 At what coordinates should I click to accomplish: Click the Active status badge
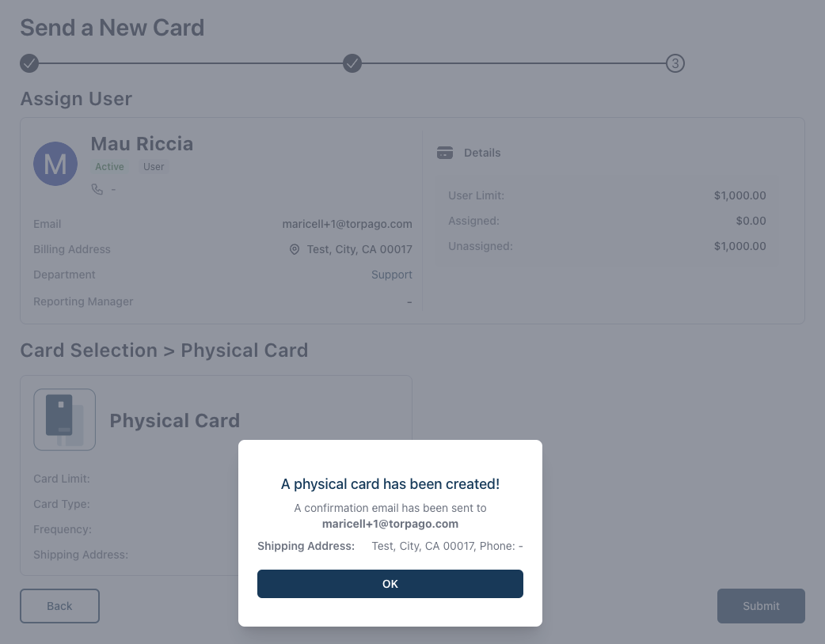pyautogui.click(x=109, y=167)
